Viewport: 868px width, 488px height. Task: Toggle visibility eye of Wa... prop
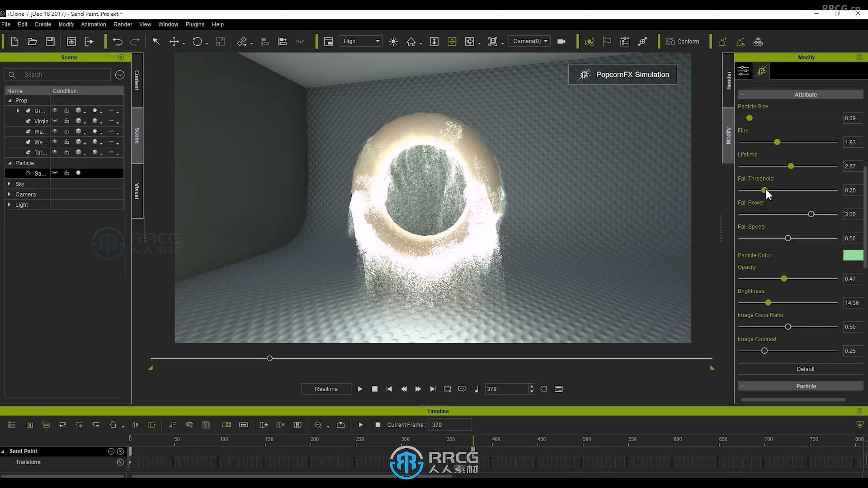pos(55,142)
